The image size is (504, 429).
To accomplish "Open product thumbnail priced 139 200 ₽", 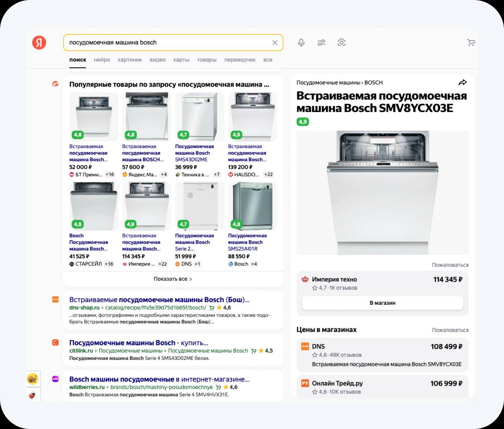I will pos(252,116).
